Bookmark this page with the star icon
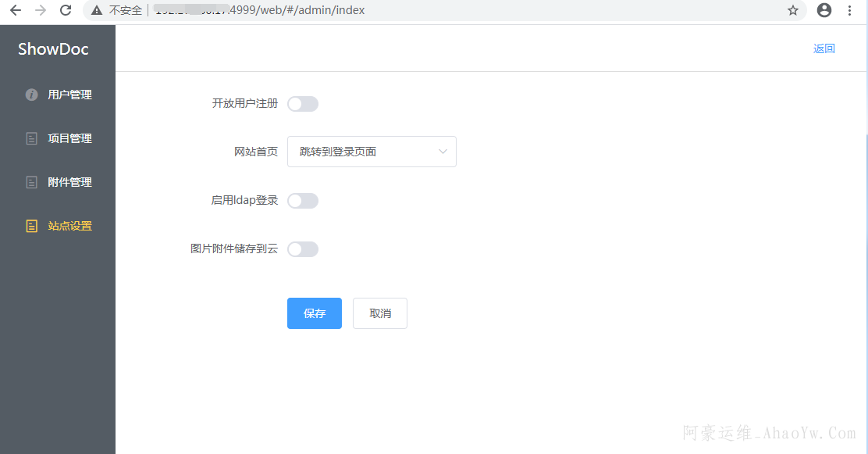This screenshot has width=868, height=454. pos(793,11)
